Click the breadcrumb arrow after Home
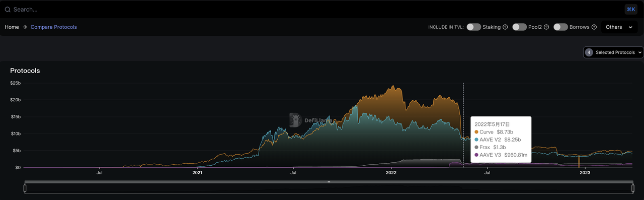 (x=25, y=27)
